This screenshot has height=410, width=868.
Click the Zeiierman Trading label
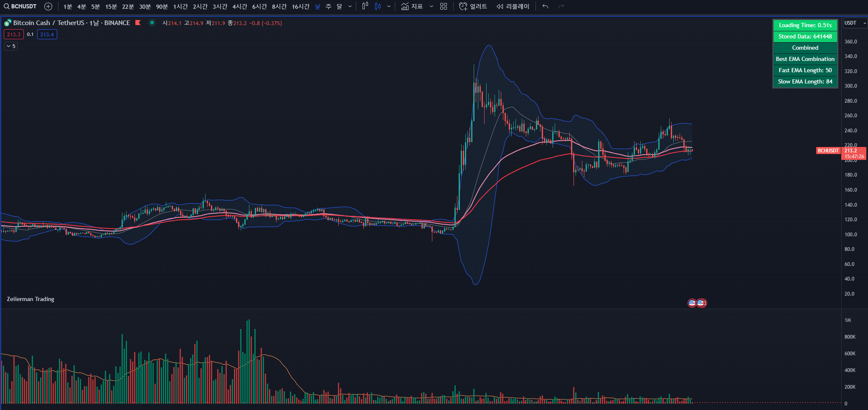(x=30, y=299)
